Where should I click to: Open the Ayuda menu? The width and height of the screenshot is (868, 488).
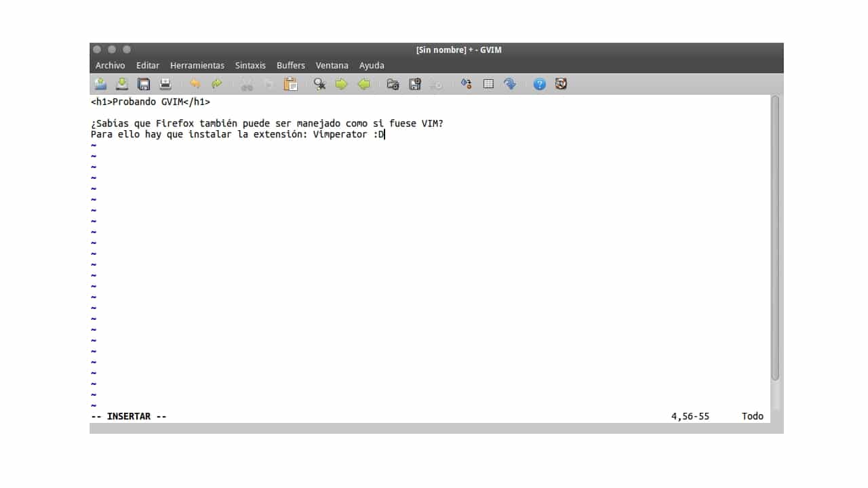click(372, 66)
